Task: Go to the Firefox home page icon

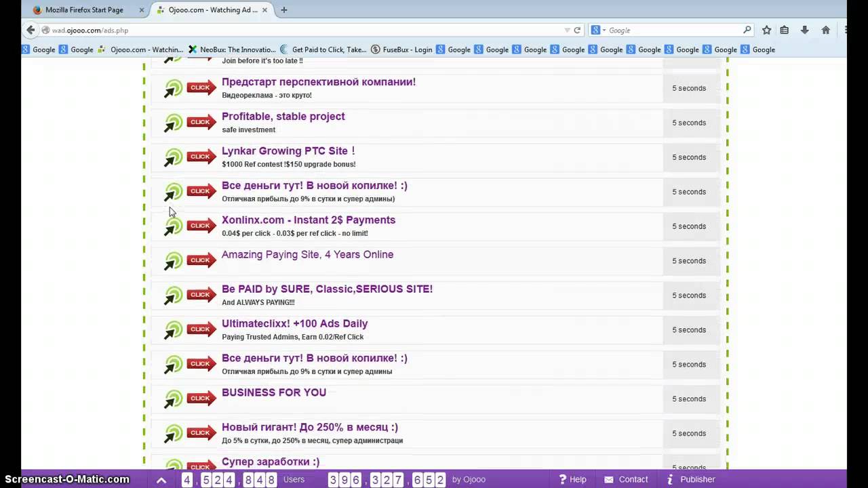Action: point(826,30)
